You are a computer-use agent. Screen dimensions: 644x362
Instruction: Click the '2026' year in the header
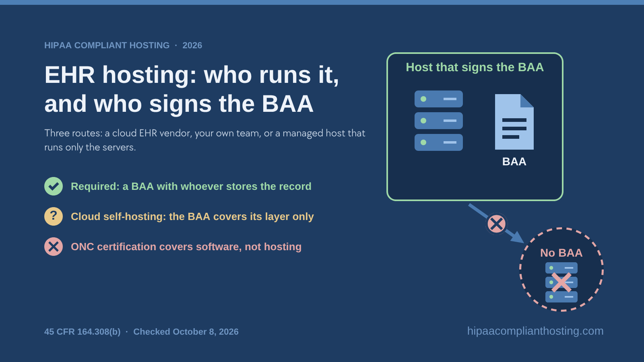point(192,45)
